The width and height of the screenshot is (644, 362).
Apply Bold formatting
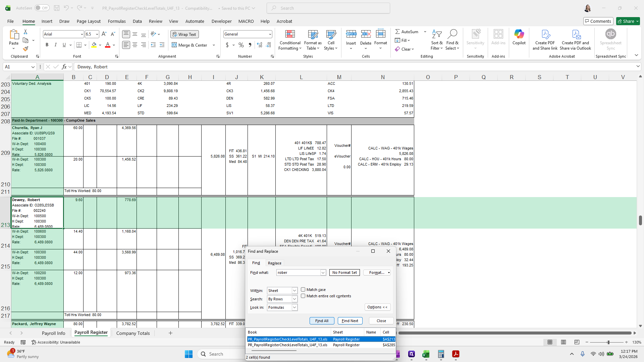pos(47,45)
